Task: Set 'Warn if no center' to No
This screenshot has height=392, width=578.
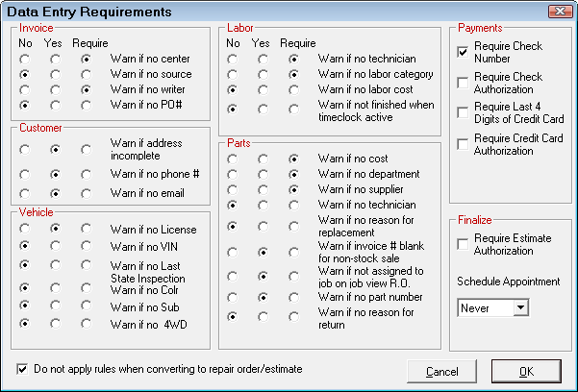Action: point(23,59)
